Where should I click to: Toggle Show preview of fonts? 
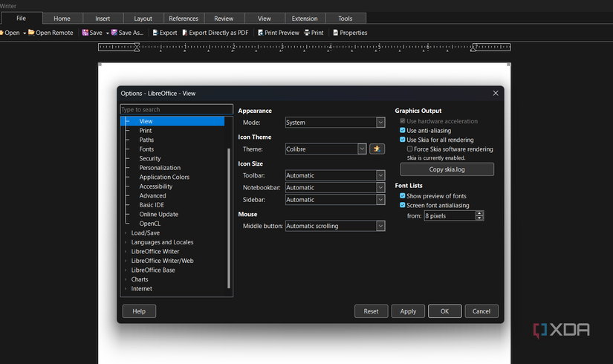[x=402, y=195]
